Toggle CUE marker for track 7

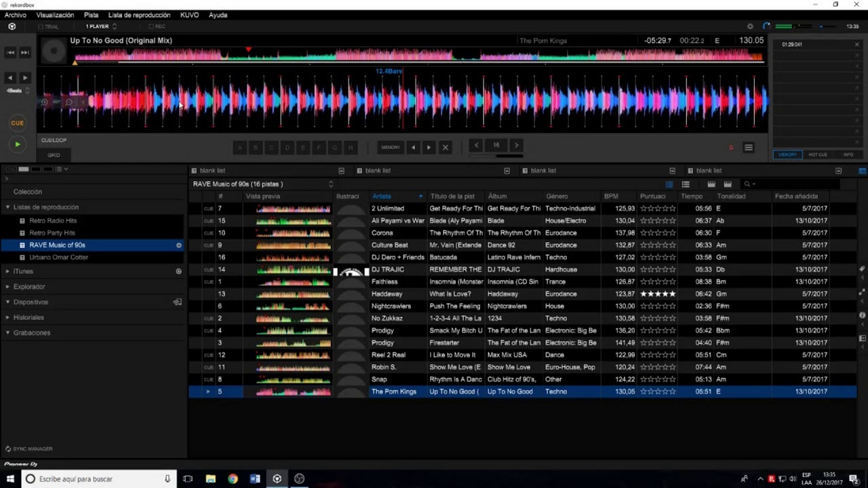click(209, 209)
